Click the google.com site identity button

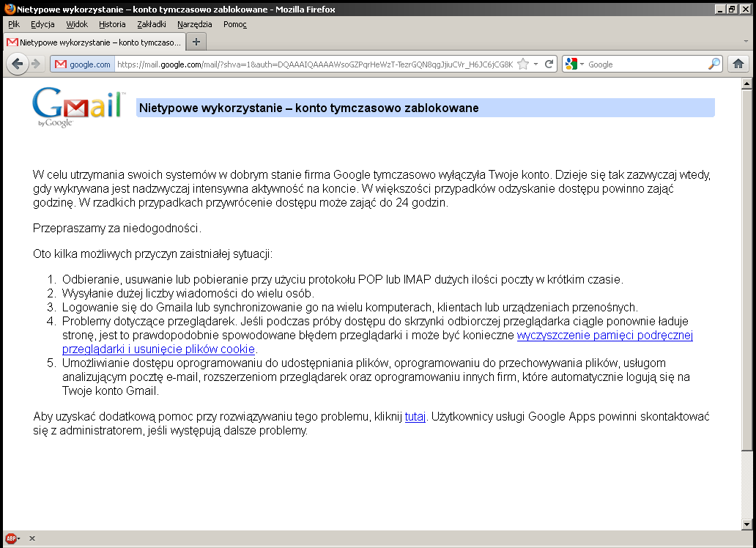pos(82,64)
